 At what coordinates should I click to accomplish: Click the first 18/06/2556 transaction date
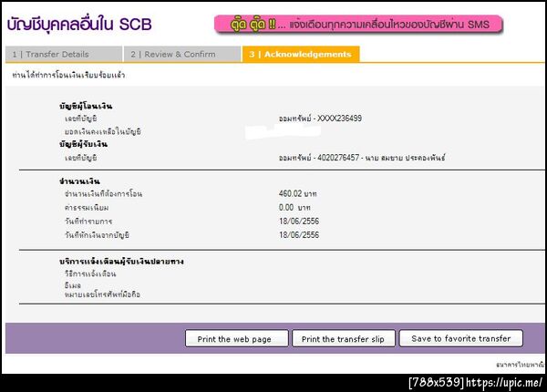click(x=299, y=222)
